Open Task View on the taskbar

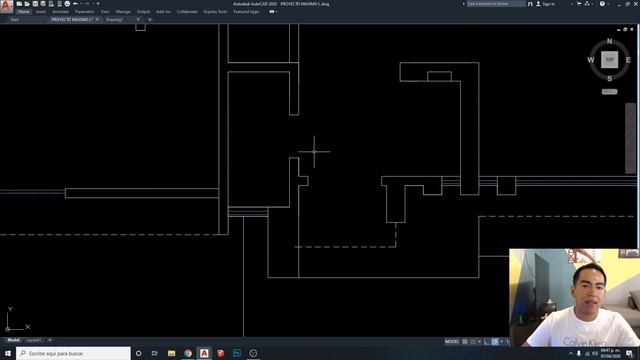[155, 353]
